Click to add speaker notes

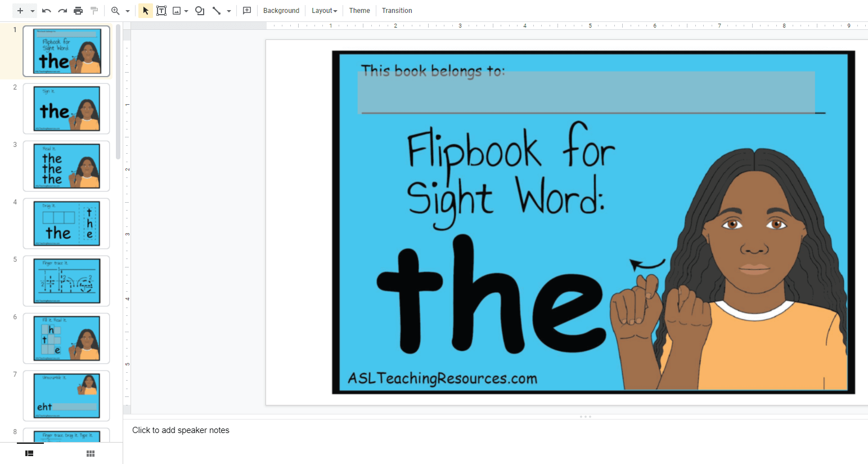pyautogui.click(x=181, y=430)
